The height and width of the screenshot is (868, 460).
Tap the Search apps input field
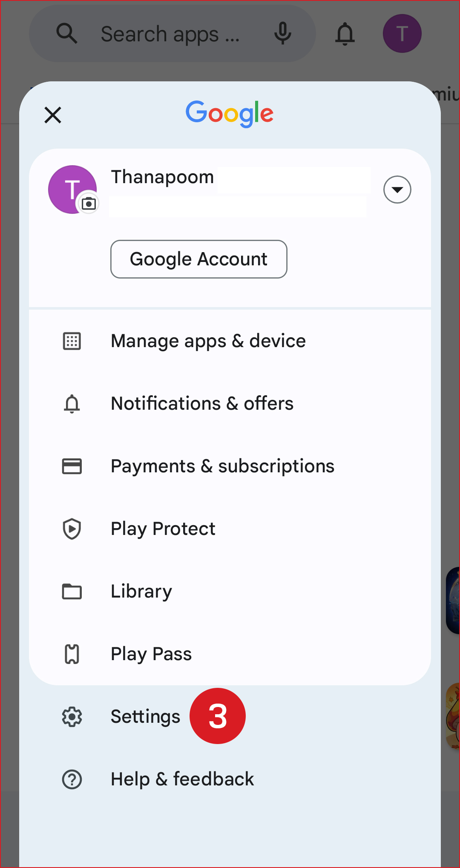pos(170,34)
